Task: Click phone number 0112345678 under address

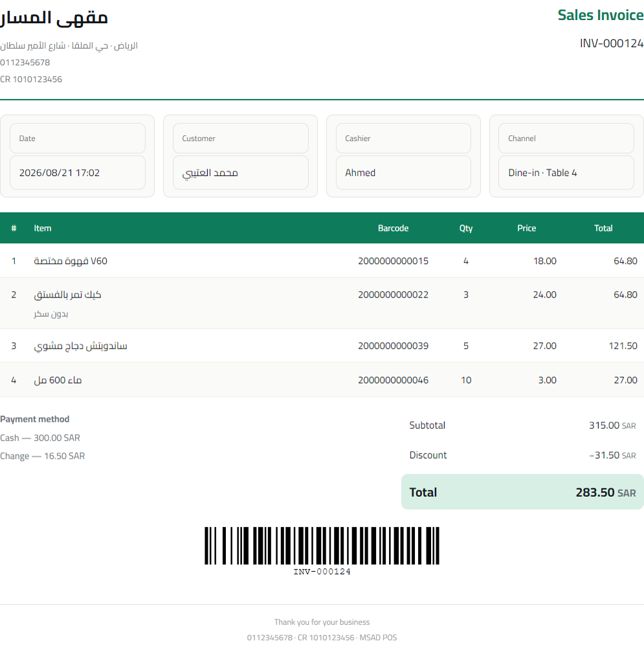Action: coord(25,62)
